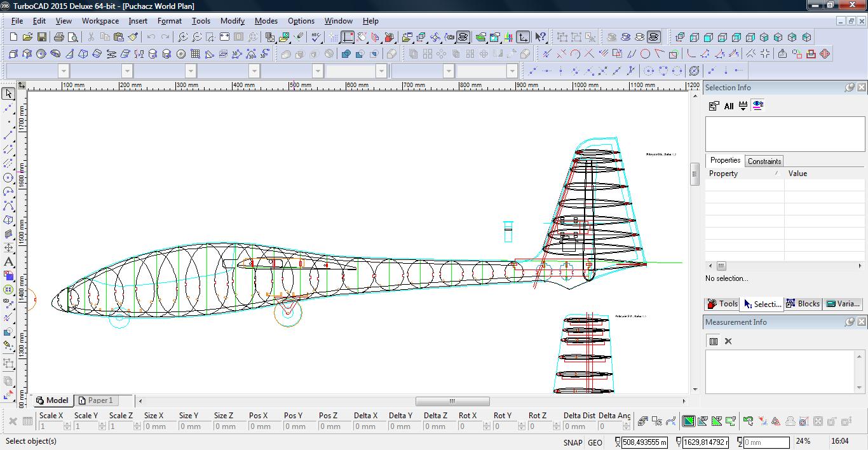The image size is (868, 450).
Task: Click the Spell Check ABC icon
Action: click(x=316, y=37)
